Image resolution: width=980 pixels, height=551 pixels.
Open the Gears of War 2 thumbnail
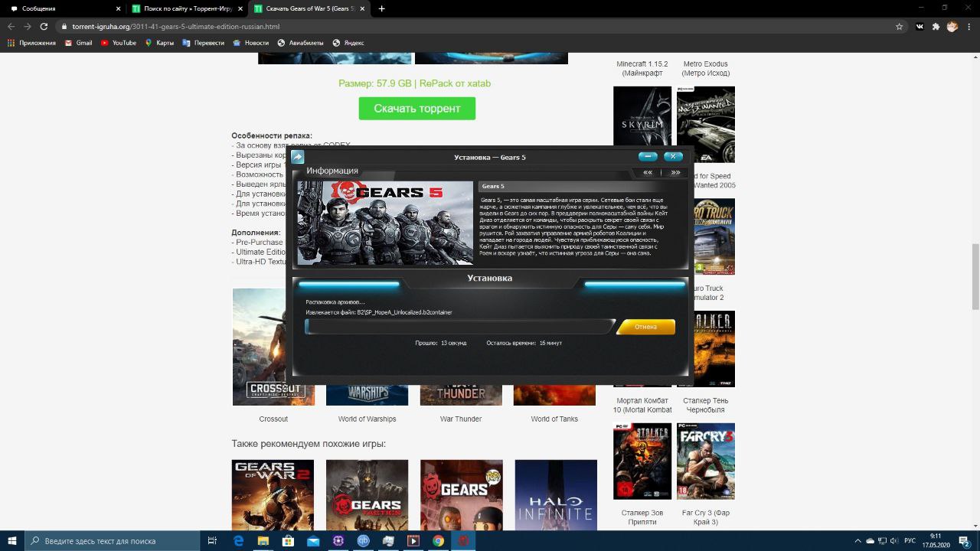coord(273,495)
